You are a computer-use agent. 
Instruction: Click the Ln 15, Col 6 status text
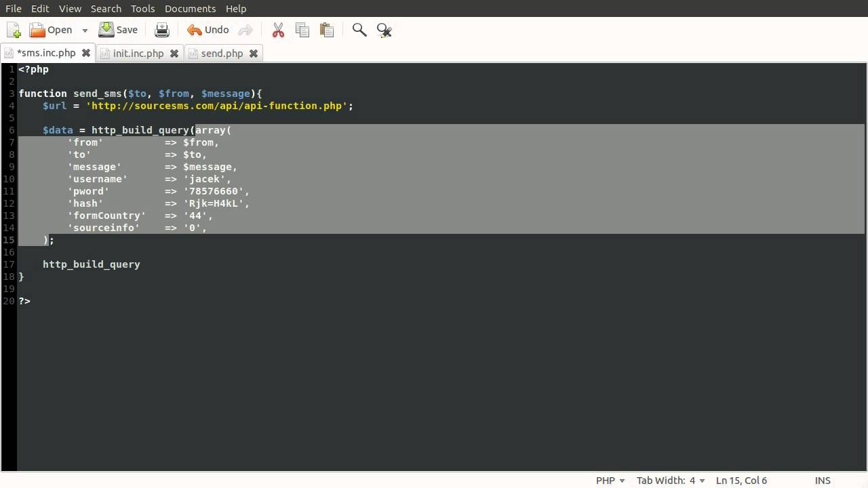741,480
